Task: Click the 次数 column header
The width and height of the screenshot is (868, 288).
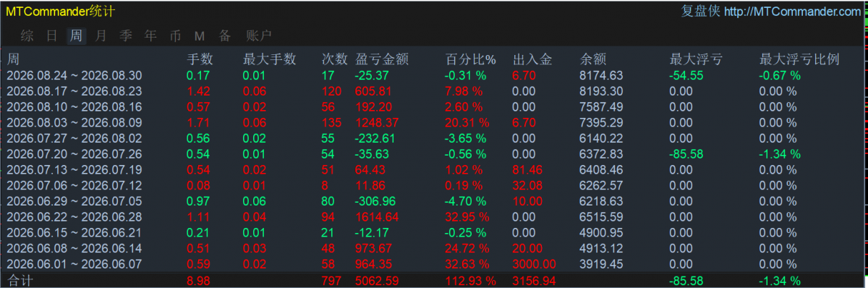Action: (335, 59)
